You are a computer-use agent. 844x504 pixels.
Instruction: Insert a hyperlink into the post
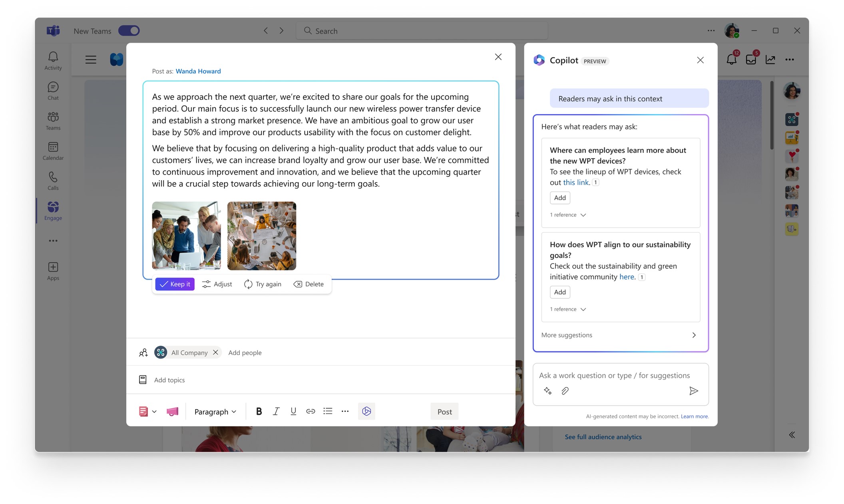[x=311, y=411]
